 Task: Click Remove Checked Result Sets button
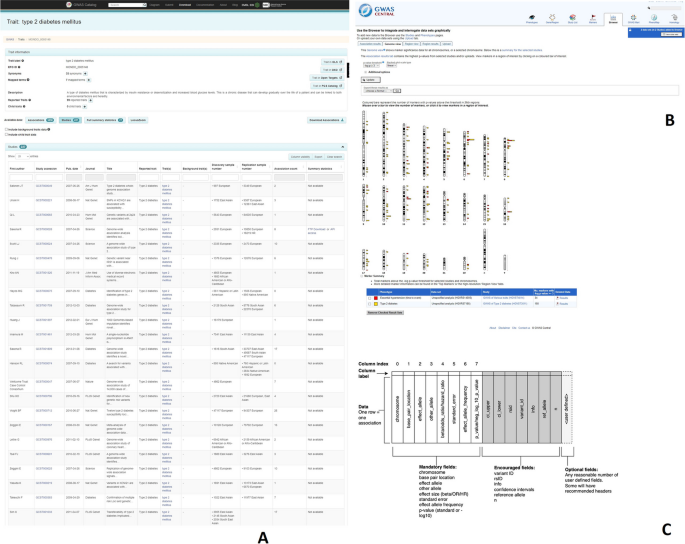[385, 313]
